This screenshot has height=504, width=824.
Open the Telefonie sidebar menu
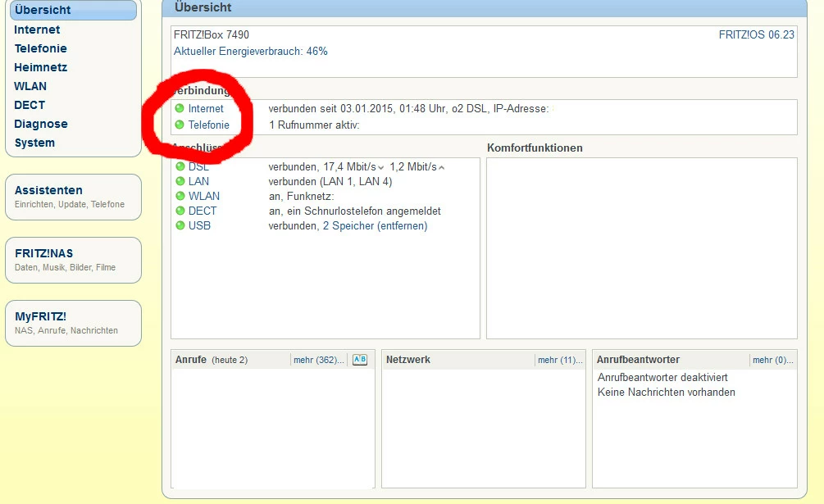click(40, 48)
